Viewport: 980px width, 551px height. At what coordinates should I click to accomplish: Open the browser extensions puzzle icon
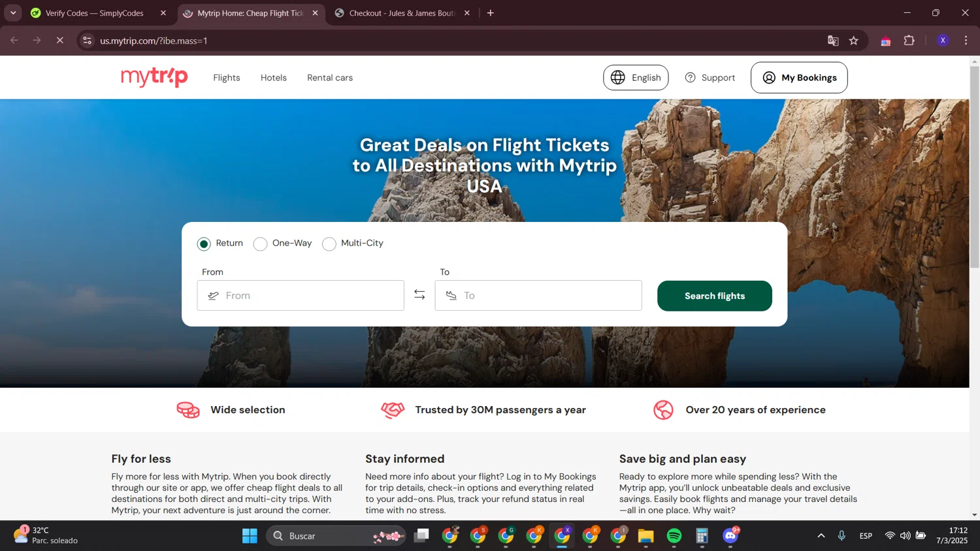(909, 40)
